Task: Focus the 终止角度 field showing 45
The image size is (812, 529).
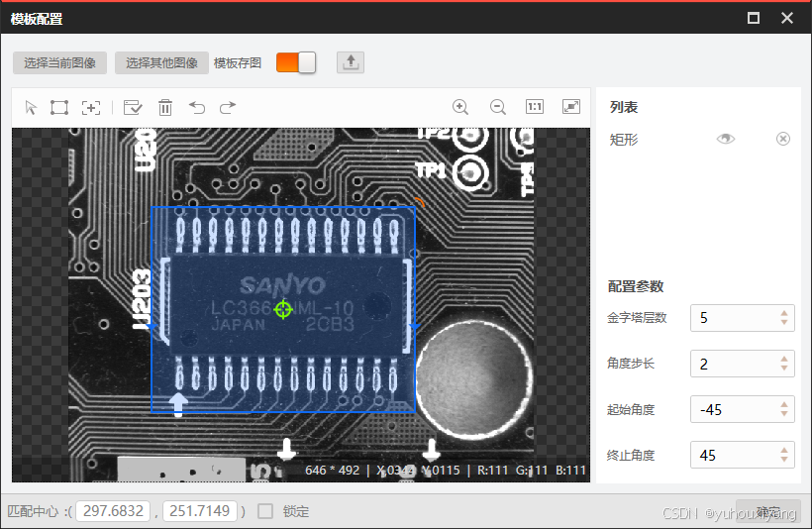Action: pyautogui.click(x=742, y=455)
